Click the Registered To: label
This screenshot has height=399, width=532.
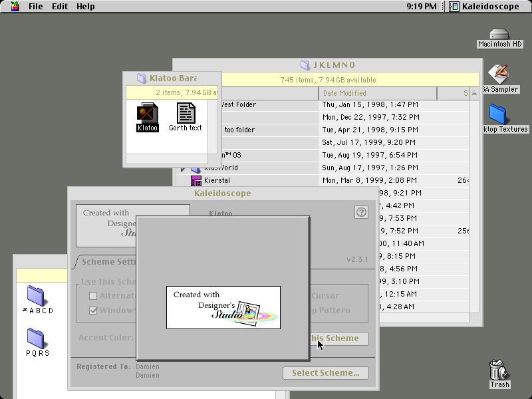104,366
